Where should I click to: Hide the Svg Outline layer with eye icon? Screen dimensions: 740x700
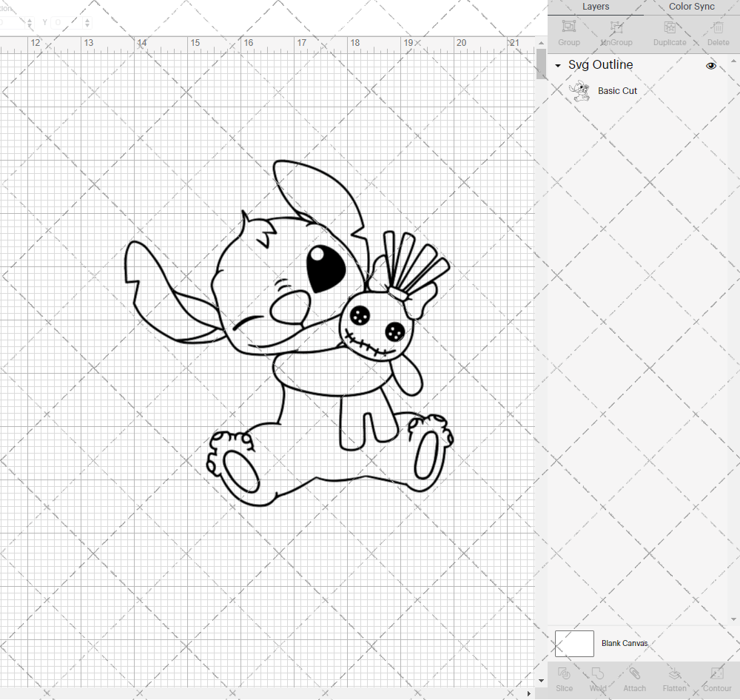710,66
